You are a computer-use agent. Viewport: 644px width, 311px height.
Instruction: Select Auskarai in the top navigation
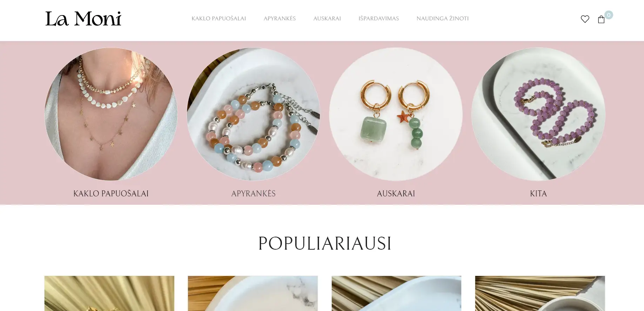327,19
